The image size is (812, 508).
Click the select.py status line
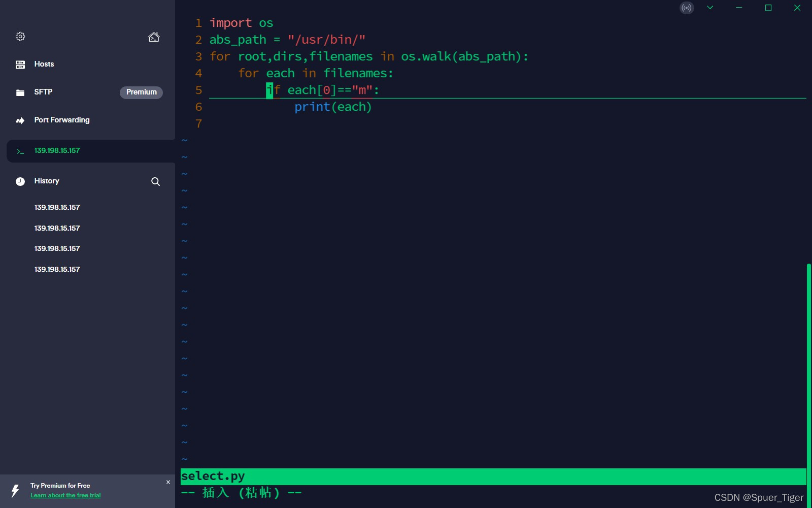(x=493, y=477)
